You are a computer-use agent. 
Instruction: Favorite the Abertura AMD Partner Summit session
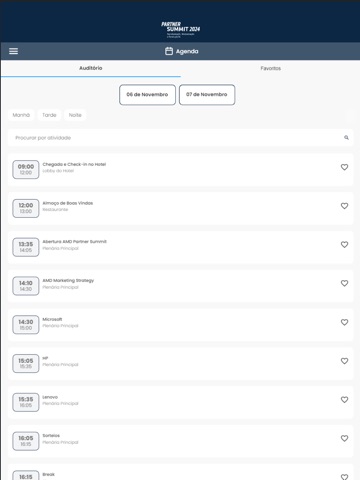[x=344, y=244]
